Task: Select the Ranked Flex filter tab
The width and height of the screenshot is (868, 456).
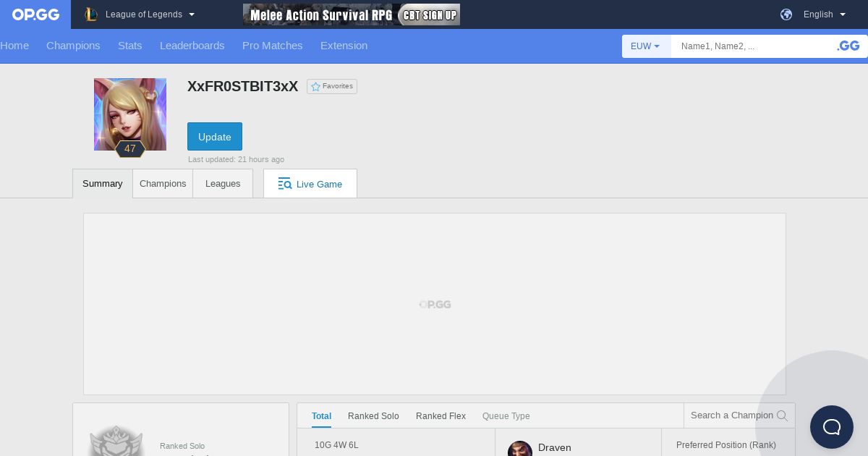Action: [441, 416]
